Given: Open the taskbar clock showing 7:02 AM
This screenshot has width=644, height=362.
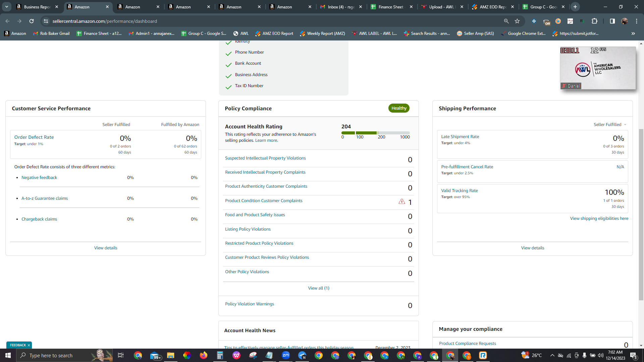Looking at the screenshot, I should (615, 355).
